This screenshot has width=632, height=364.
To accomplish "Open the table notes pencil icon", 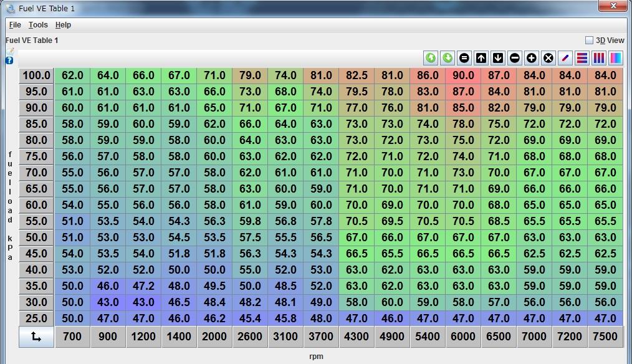I will [x=10, y=51].
